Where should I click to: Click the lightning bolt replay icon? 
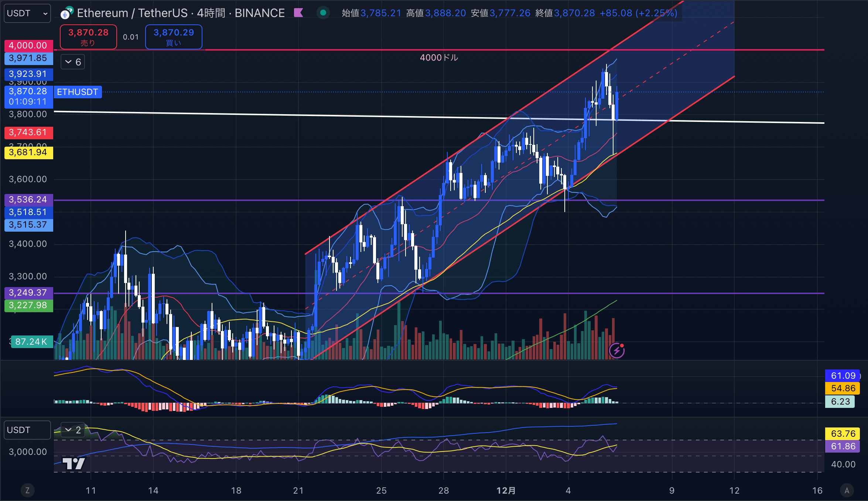[x=617, y=351]
